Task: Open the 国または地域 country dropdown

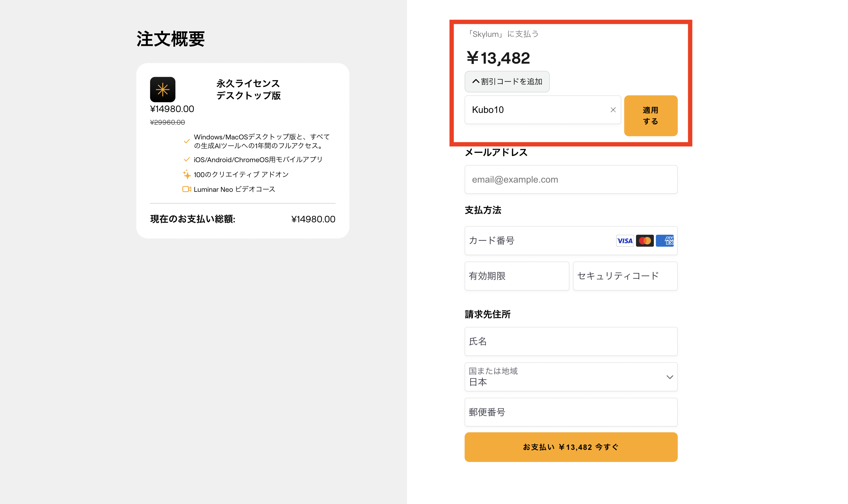Action: 571,377
